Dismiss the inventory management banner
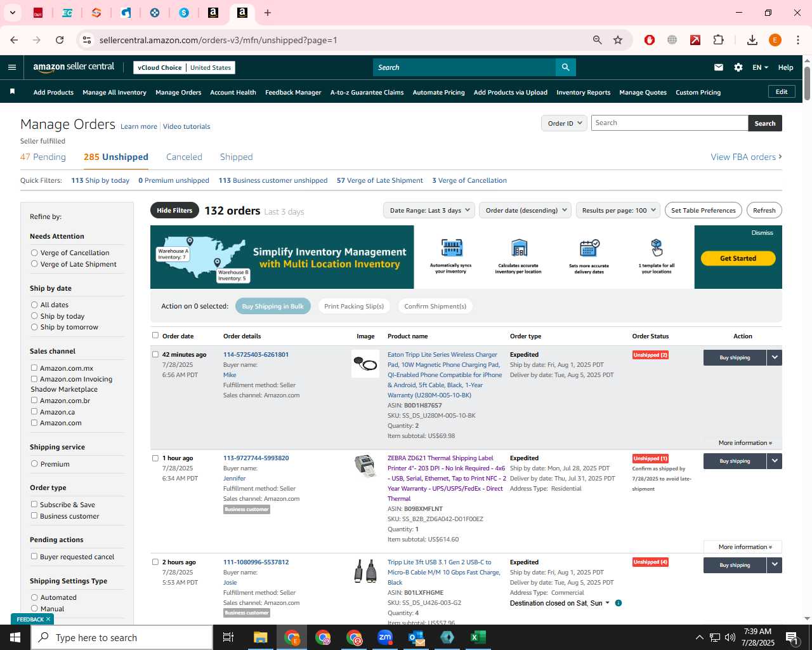This screenshot has height=650, width=812. tap(762, 232)
